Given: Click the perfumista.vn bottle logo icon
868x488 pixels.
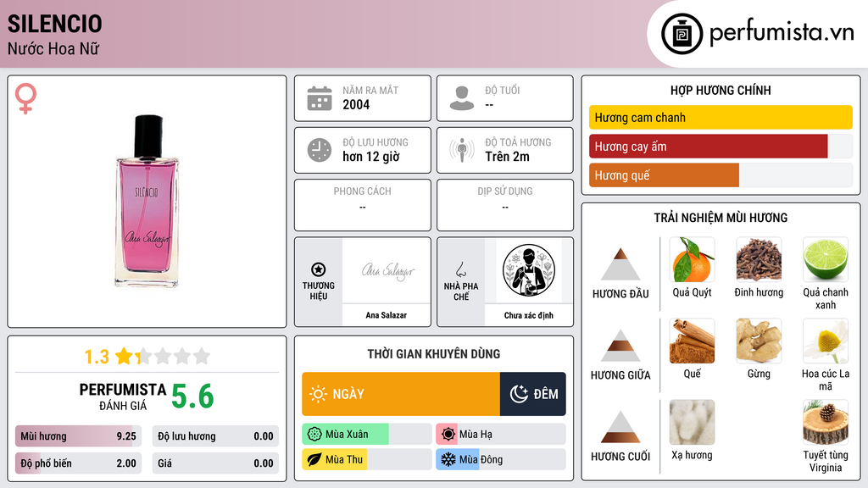Looking at the screenshot, I should [x=682, y=34].
